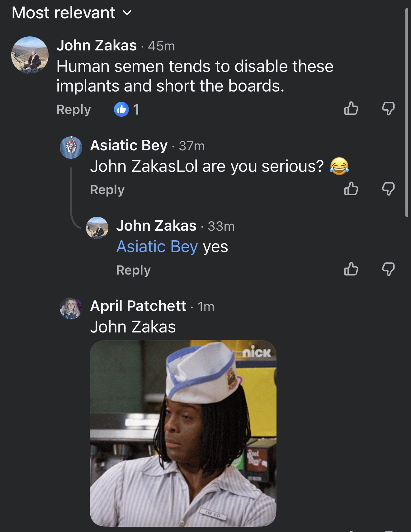Reply to John Zakas's top comment

pos(73,110)
